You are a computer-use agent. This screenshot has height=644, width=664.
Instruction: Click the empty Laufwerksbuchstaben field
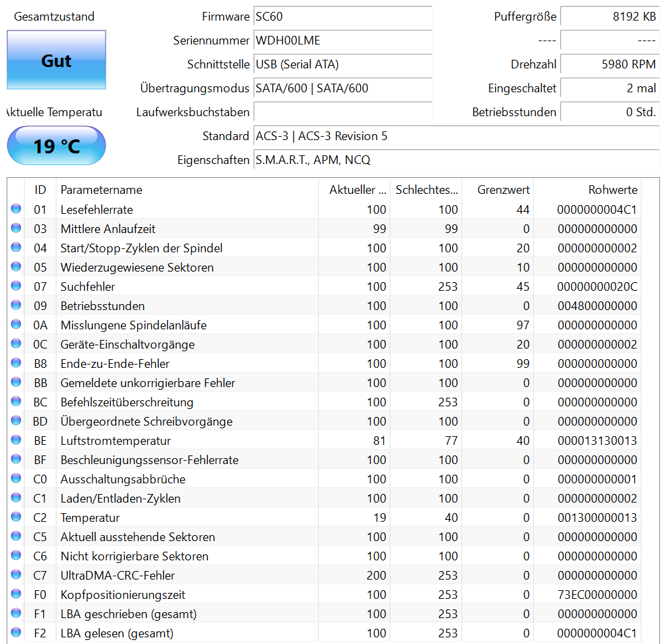pyautogui.click(x=343, y=112)
